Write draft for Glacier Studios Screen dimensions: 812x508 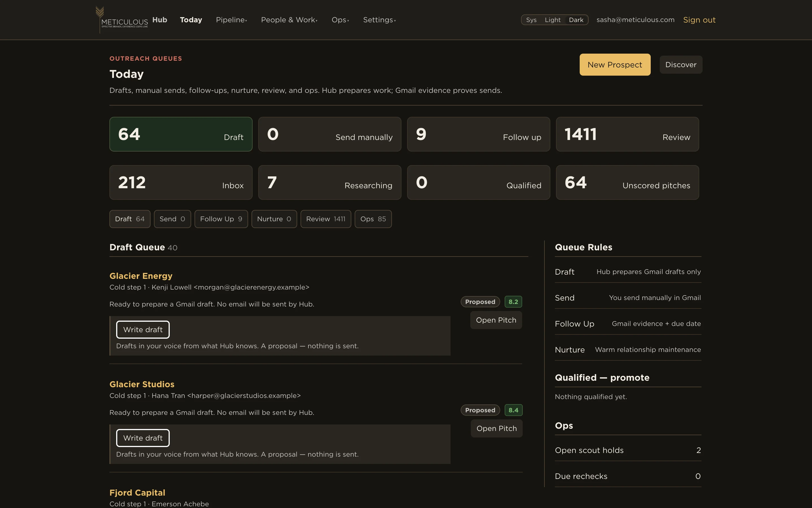pos(143,438)
